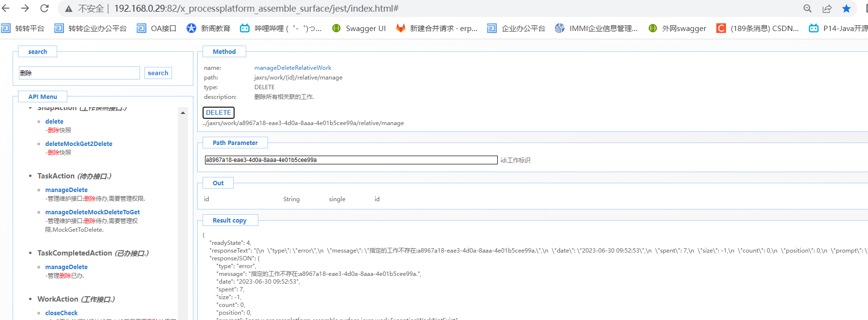Open the 企业办公平台 bookmark
868x320 pixels.
click(516, 28)
